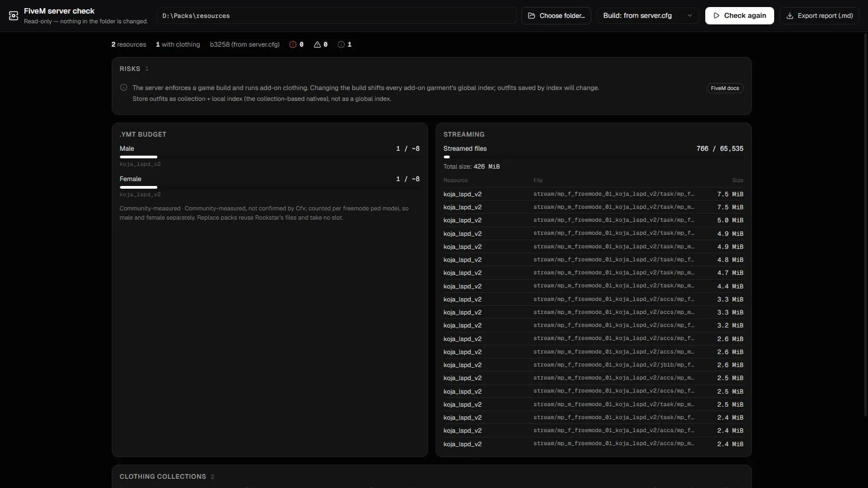Screen dimensions: 868x488
Task: Click the Female .ymt budget progress bar
Action: coord(270,187)
